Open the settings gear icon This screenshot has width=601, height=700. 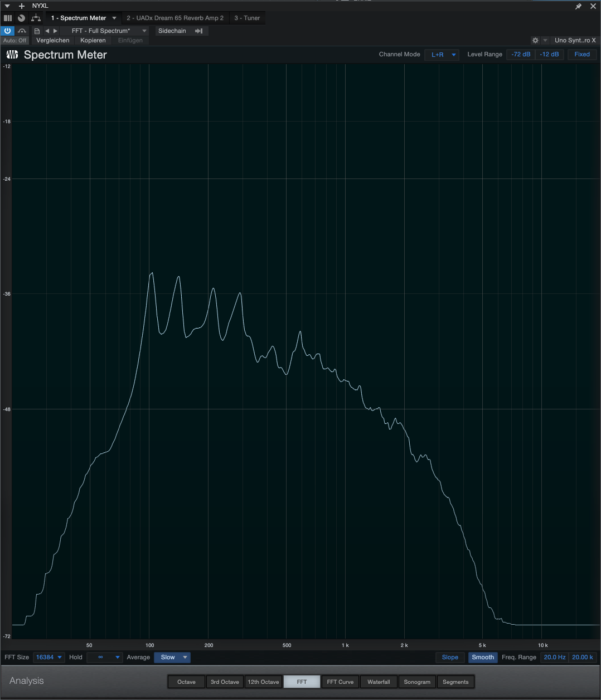pyautogui.click(x=535, y=40)
